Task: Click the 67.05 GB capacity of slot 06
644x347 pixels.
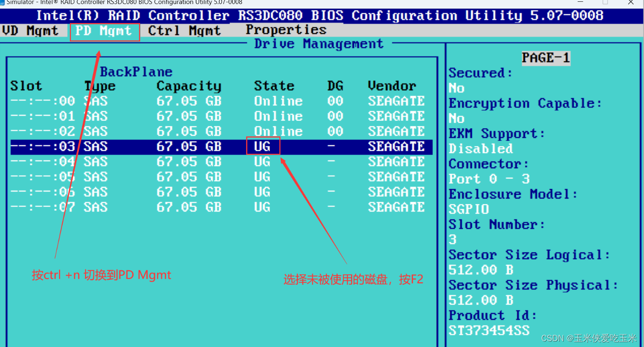Action: click(189, 192)
